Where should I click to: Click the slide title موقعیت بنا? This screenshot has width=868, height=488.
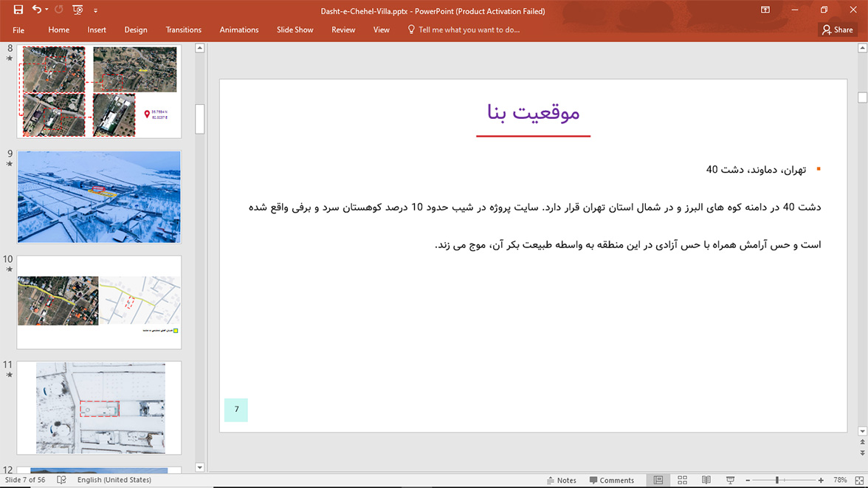(x=533, y=112)
